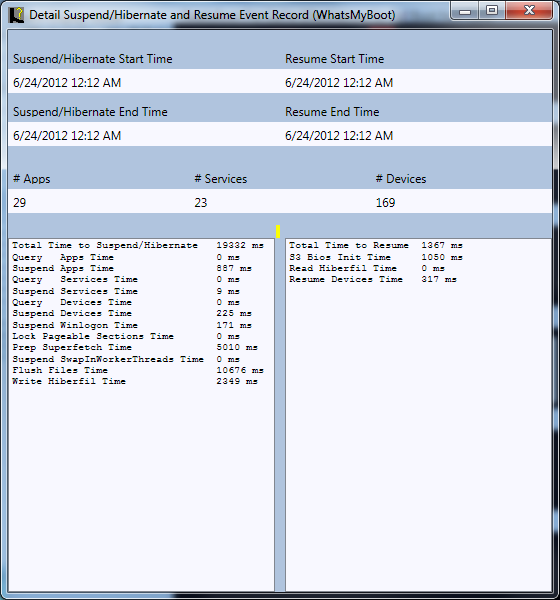Select the Resume Start Time value
Image resolution: width=560 pixels, height=600 pixels.
339,83
